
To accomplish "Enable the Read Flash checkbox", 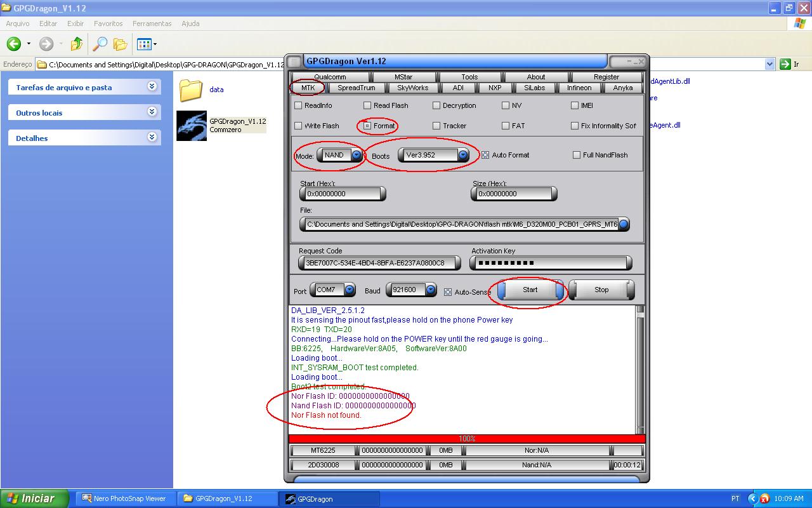I will 367,105.
